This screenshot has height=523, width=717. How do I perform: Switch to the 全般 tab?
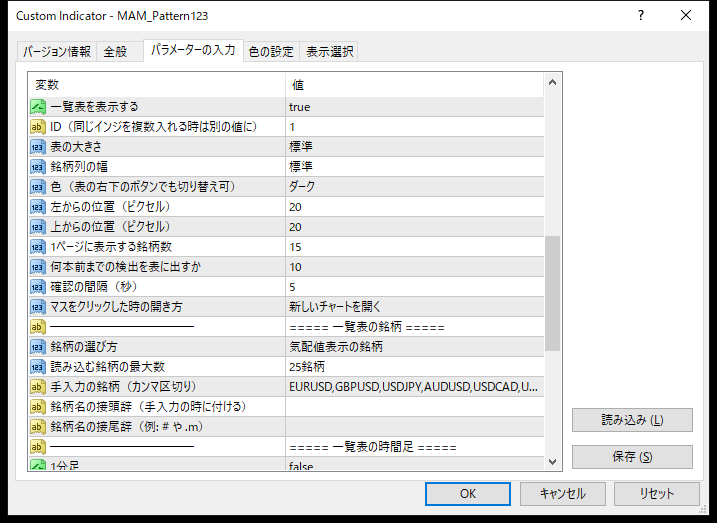coord(120,52)
